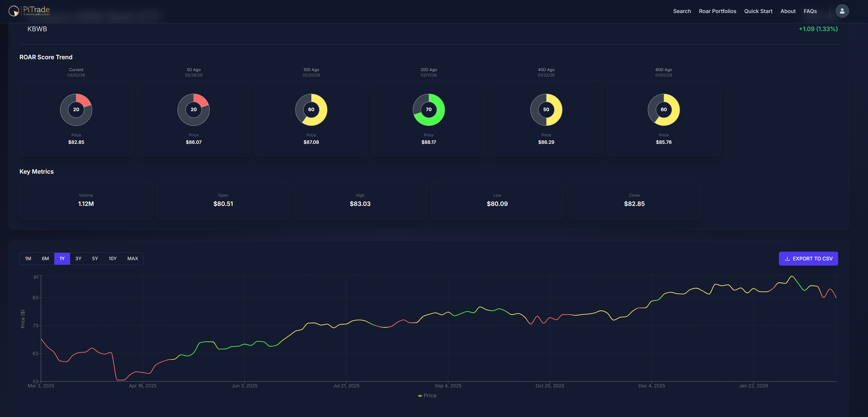Open the FAQs link
The image size is (868, 417).
point(810,11)
